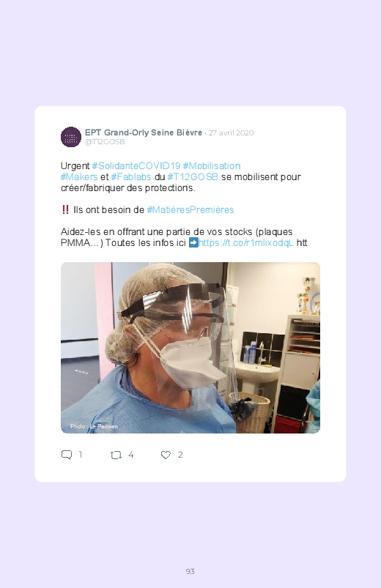
Task: Open the #Fablabs hashtag
Action: [131, 176]
